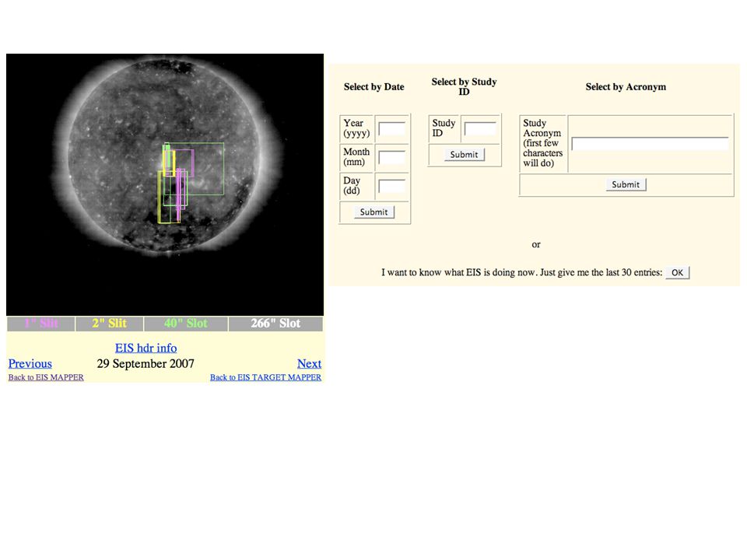This screenshot has height=560, width=747.
Task: Click OK for last 30 entries
Action: 678,272
